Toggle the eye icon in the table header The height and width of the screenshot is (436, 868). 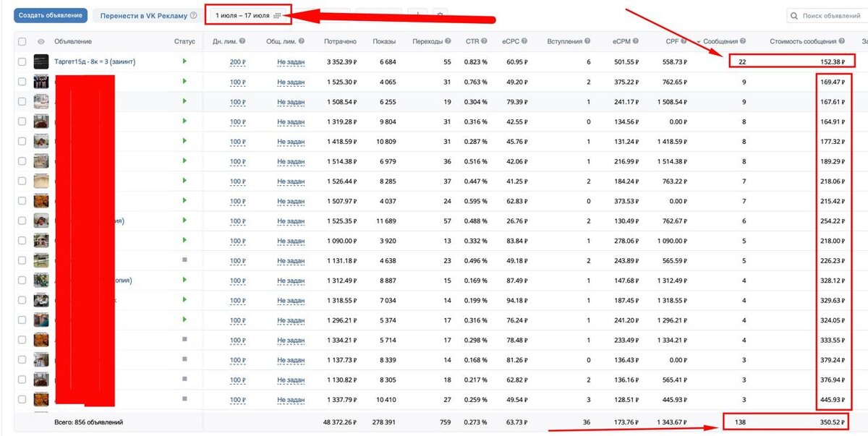click(x=41, y=41)
